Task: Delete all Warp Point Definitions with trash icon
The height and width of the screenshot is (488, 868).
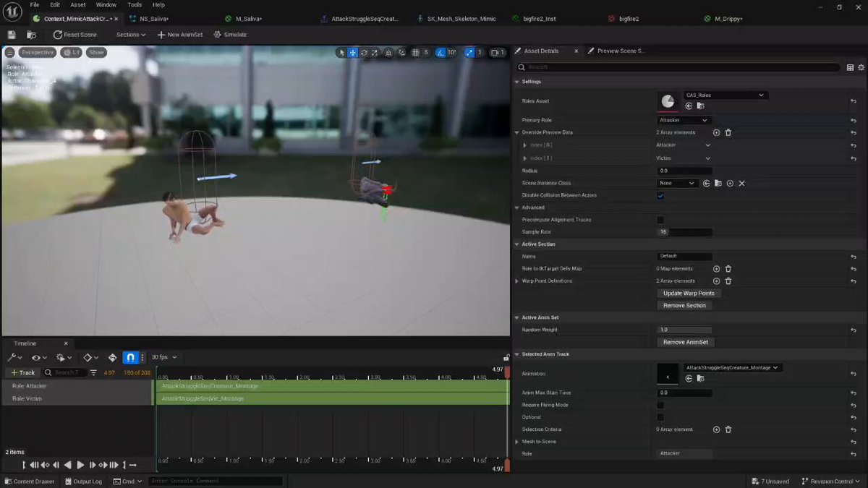Action: pos(728,281)
